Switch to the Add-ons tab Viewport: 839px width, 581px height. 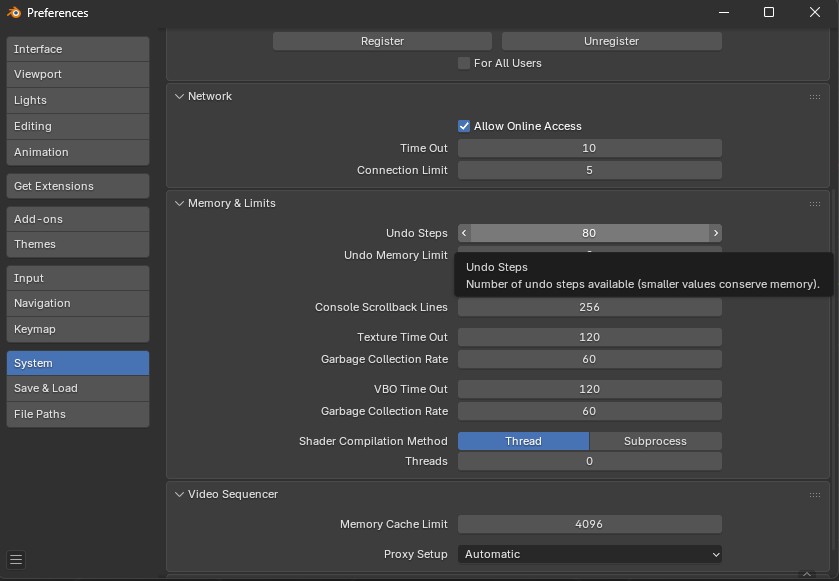(77, 219)
